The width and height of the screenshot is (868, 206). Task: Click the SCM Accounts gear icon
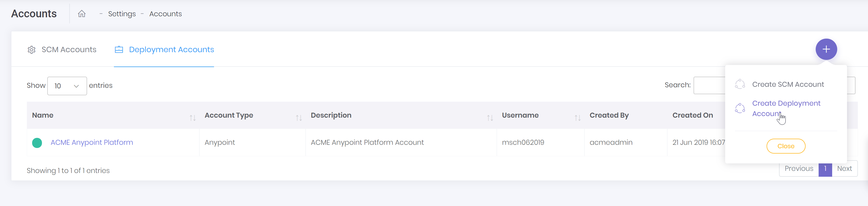pos(31,50)
